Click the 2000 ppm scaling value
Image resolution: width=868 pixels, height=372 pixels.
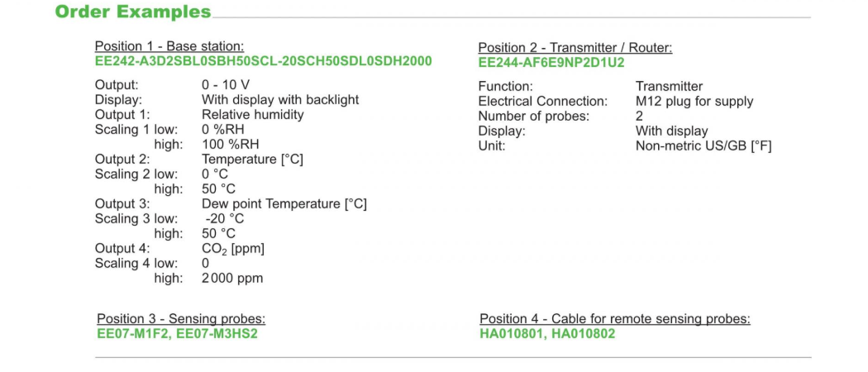tap(232, 279)
